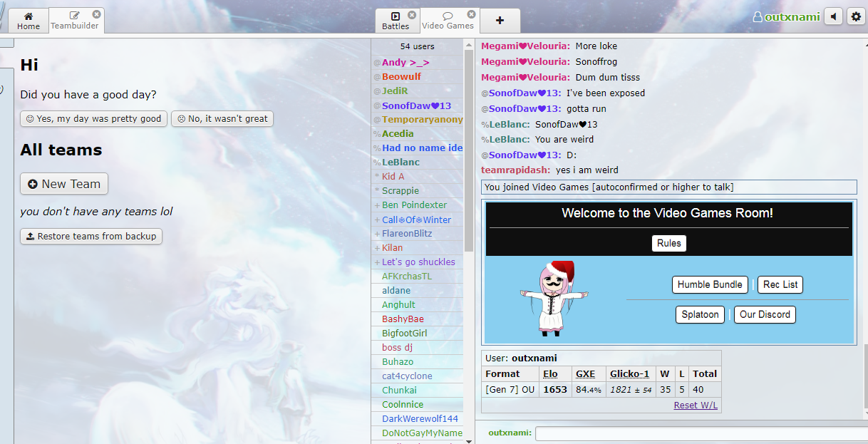Open the Our Discord button

point(765,314)
